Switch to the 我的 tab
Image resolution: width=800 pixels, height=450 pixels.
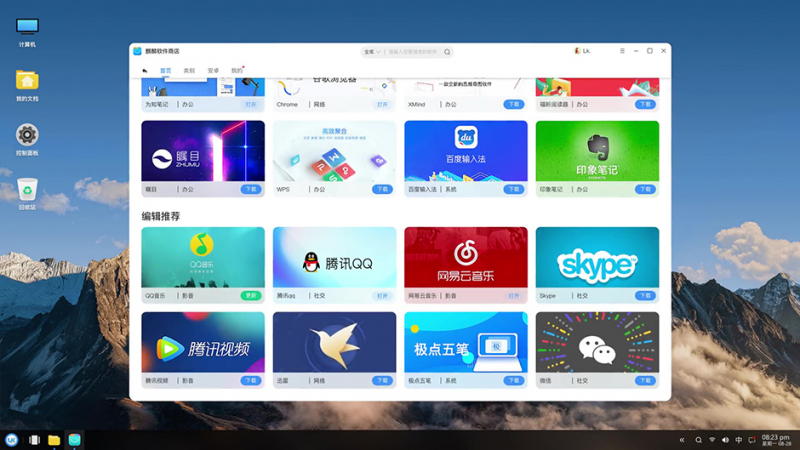[237, 71]
